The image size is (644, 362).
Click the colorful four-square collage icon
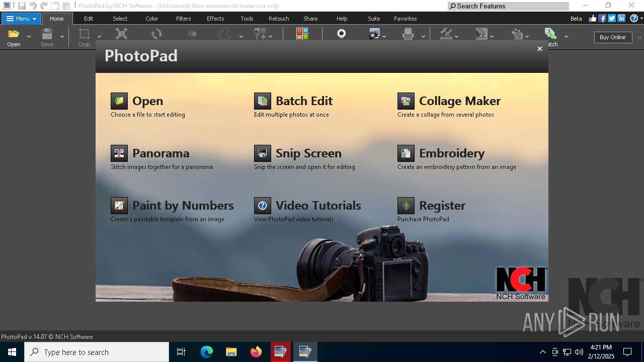302,34
